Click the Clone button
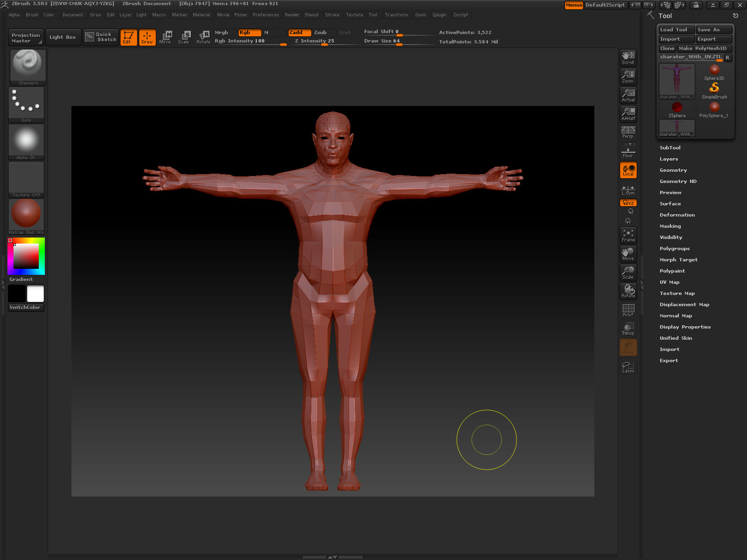The image size is (747, 560). coord(667,49)
